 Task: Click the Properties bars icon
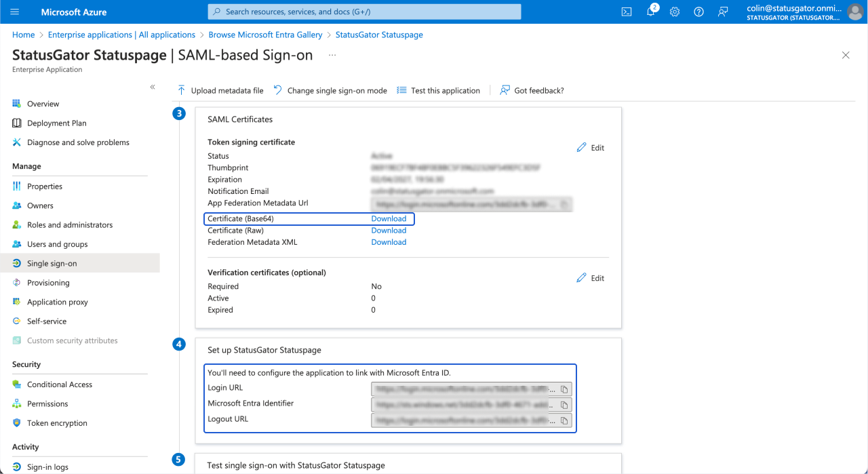(x=17, y=186)
